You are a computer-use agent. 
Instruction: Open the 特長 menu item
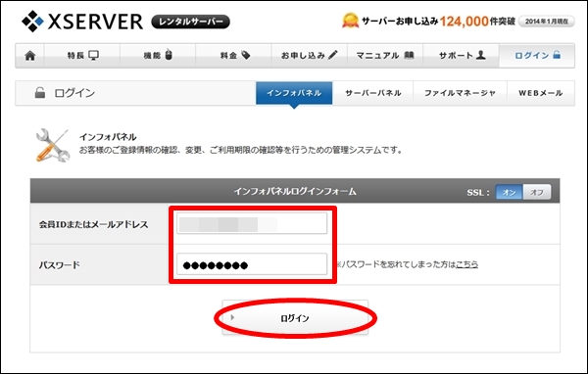point(82,56)
